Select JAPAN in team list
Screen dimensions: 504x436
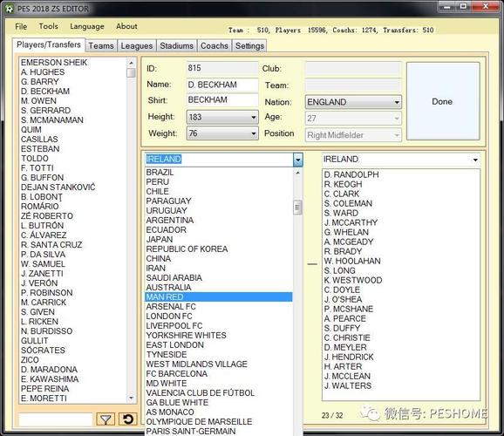tap(219, 240)
